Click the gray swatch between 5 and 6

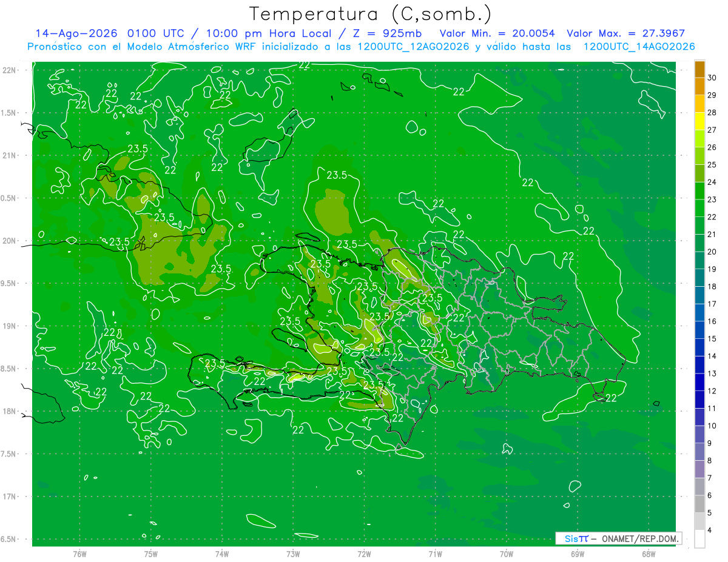point(699,504)
